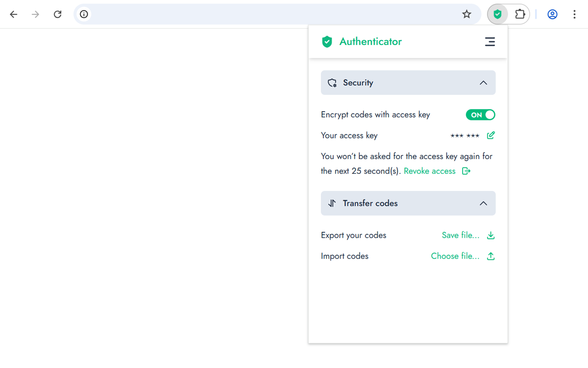Image resolution: width=588 pixels, height=368 pixels.
Task: Click Save file... to export codes
Action: pyautogui.click(x=460, y=235)
